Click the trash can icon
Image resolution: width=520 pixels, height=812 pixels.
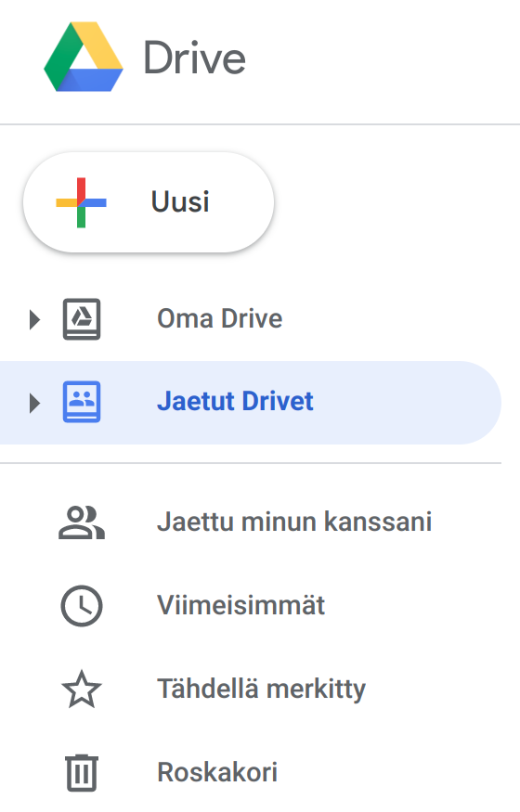[82, 773]
